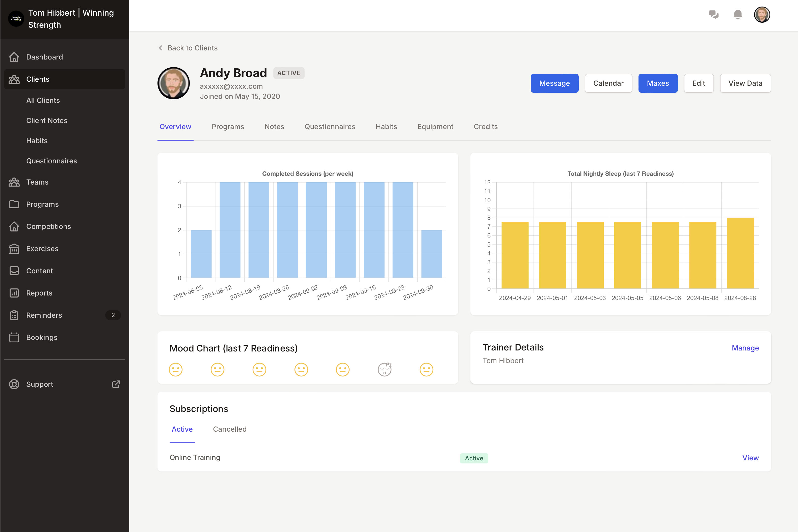Image resolution: width=798 pixels, height=532 pixels.
Task: Click the Competitions sidebar icon
Action: click(15, 226)
